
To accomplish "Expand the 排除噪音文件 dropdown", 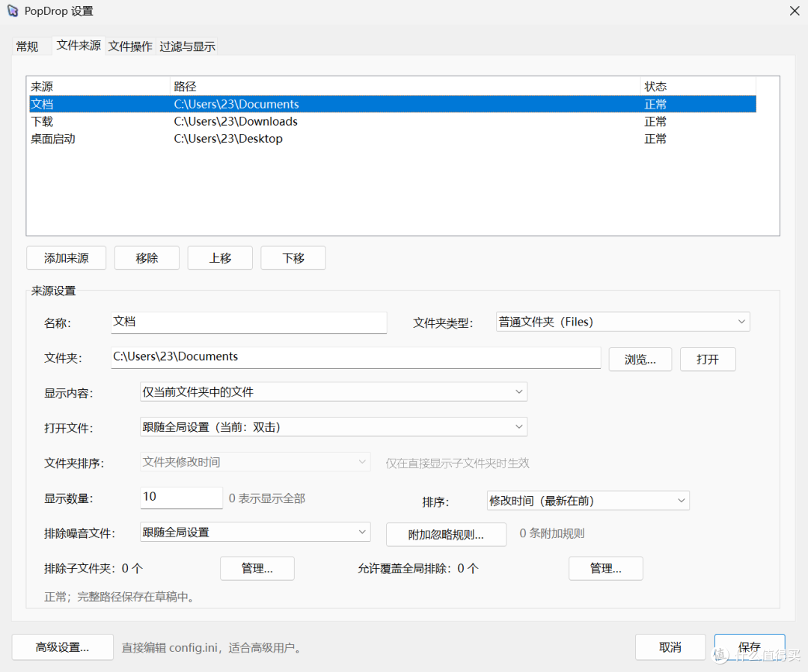I will (255, 532).
